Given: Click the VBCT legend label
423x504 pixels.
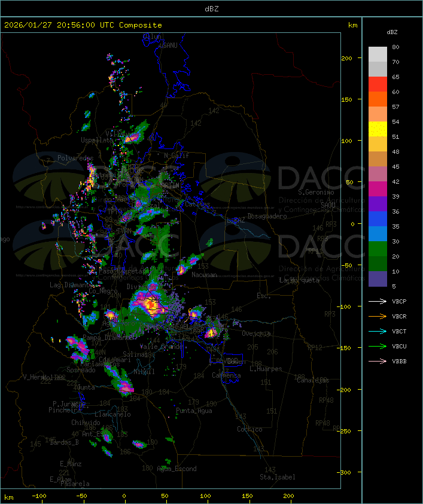Looking at the screenshot, I should click(399, 332).
